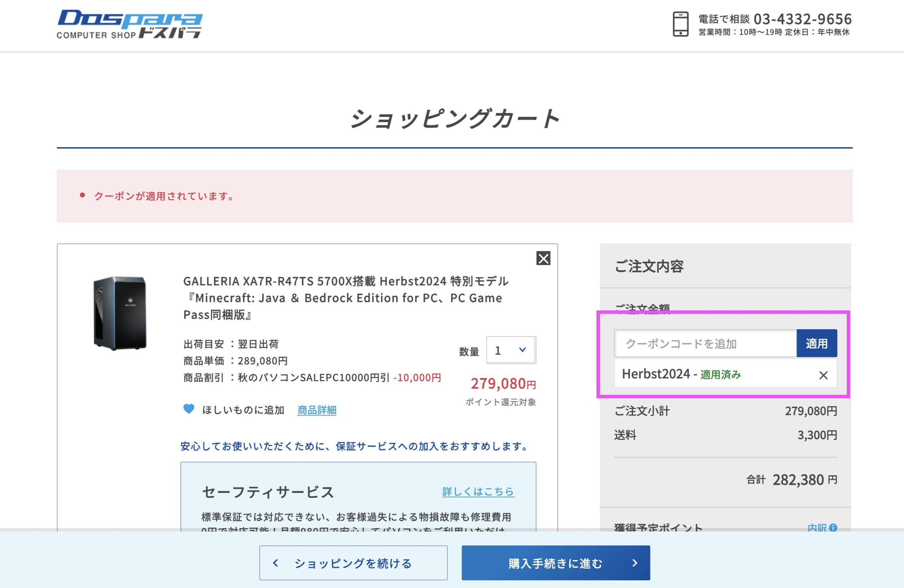Screen dimensions: 904x588
Task: Click the Herbst2024 適用済み coupon label
Action: pyautogui.click(x=682, y=374)
